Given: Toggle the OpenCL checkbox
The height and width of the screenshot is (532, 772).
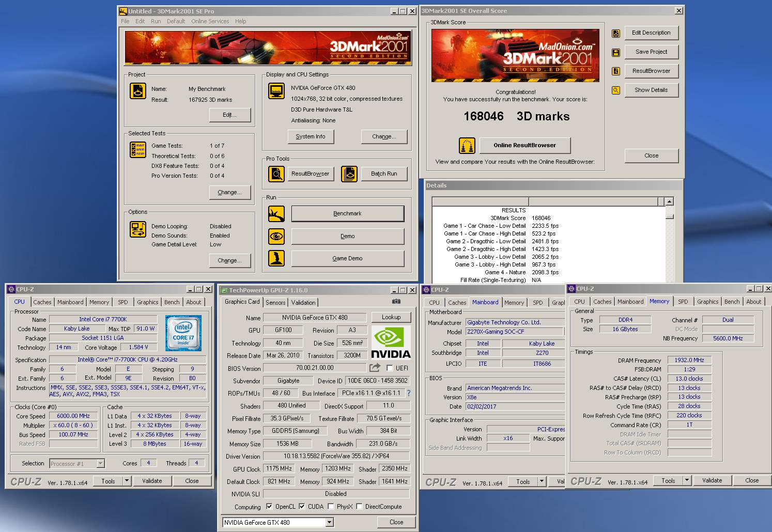Looking at the screenshot, I should [x=269, y=506].
